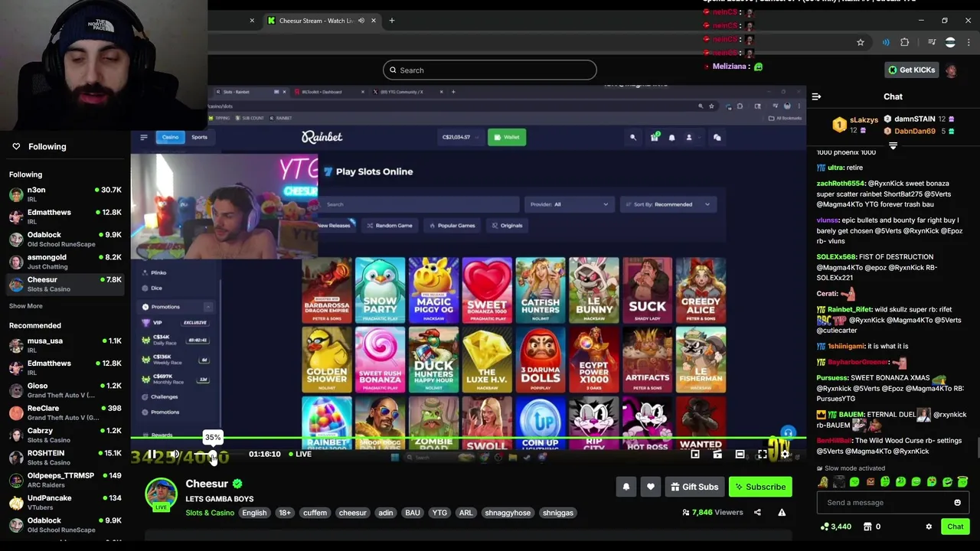The width and height of the screenshot is (980, 551).
Task: Select Rainbet Sports tab in stream
Action: point(199,137)
